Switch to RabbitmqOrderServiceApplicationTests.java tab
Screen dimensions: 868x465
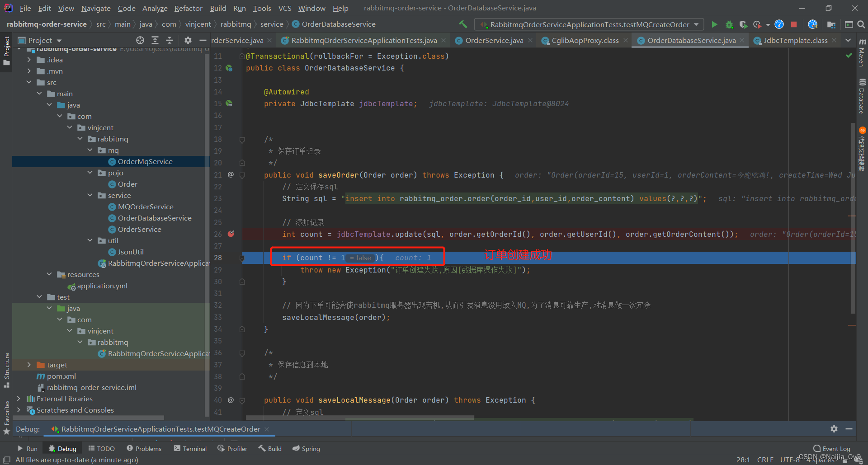click(364, 40)
